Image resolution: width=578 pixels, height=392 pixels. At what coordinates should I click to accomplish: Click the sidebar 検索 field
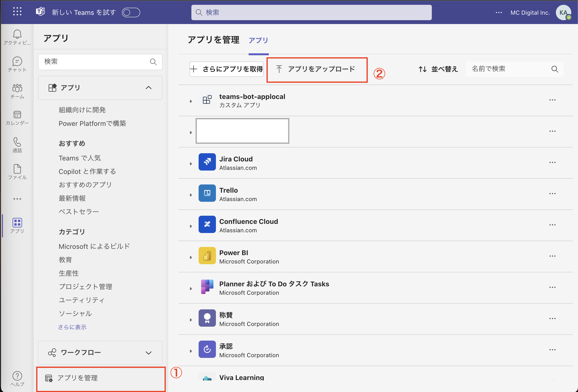click(100, 61)
